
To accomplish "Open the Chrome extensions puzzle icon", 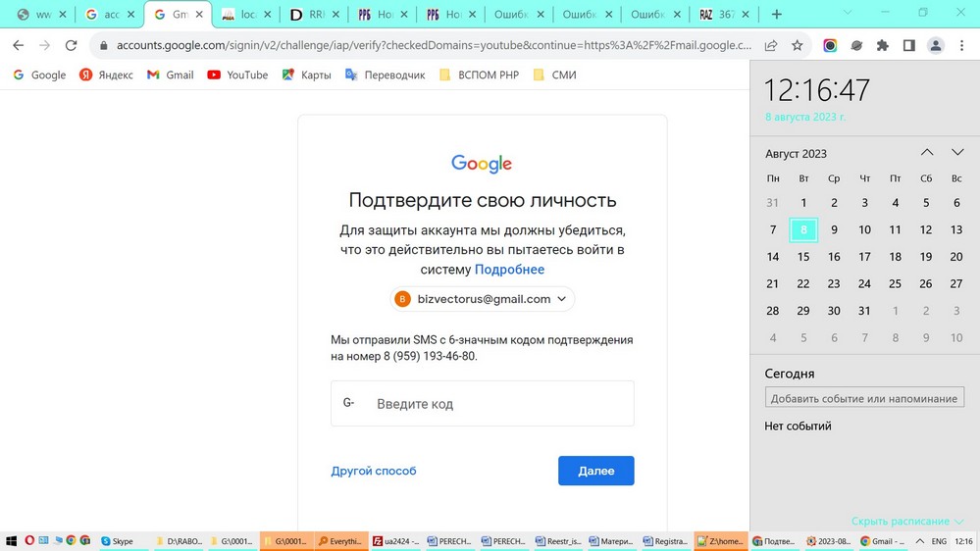I will 883,45.
